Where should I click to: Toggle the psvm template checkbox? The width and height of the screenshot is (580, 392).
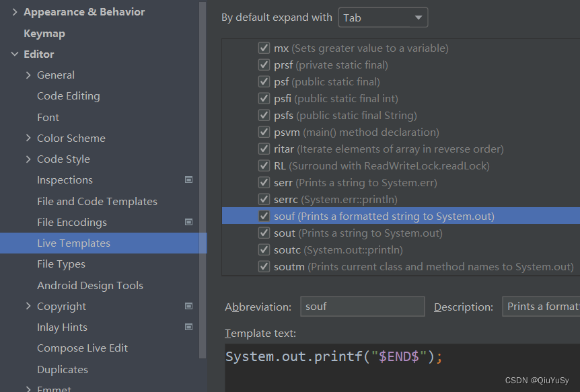coord(264,132)
